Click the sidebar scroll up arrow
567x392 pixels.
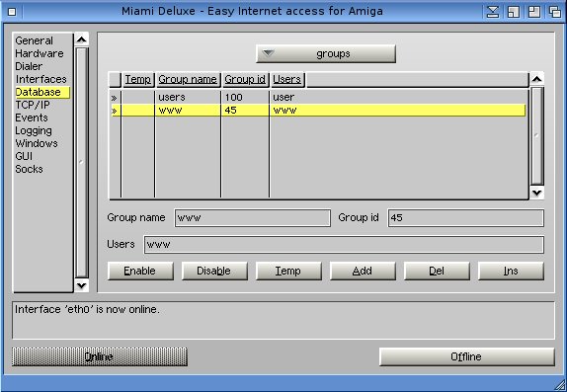[x=81, y=39]
